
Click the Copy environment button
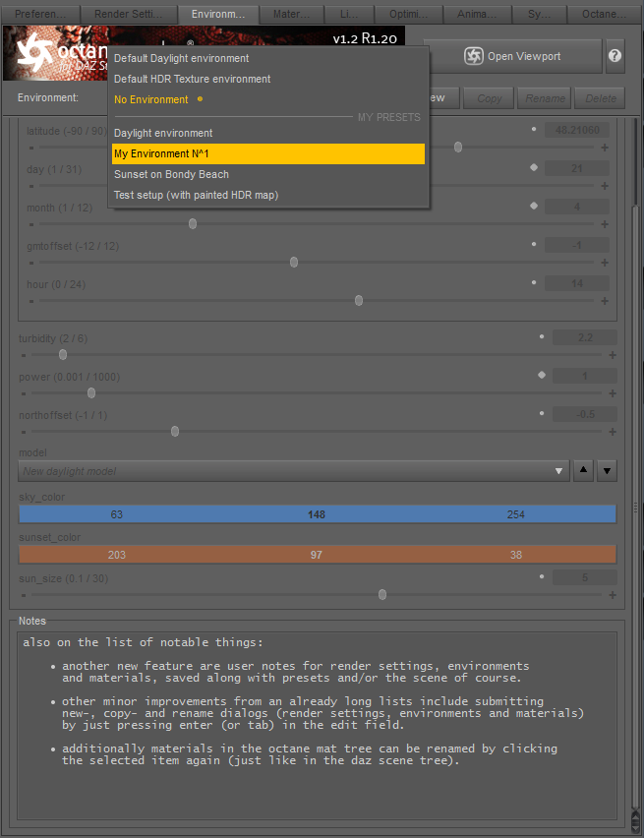[489, 98]
